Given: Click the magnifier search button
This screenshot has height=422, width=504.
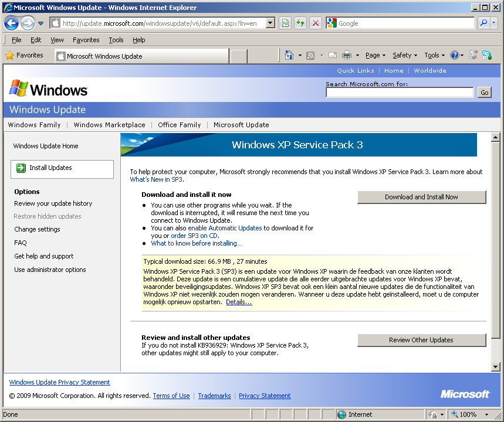Looking at the screenshot, I should tap(483, 23).
